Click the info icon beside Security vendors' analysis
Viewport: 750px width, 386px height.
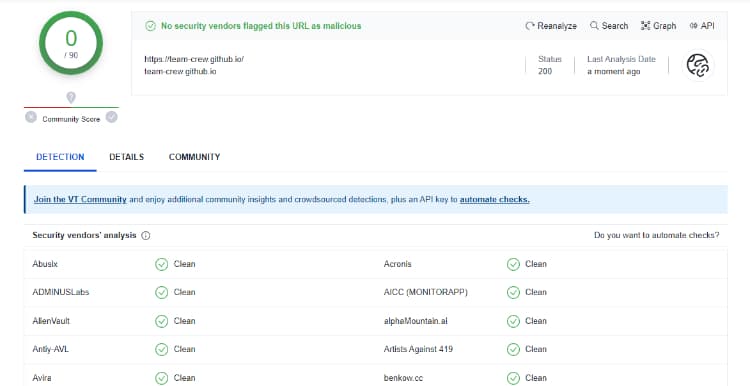[146, 235]
